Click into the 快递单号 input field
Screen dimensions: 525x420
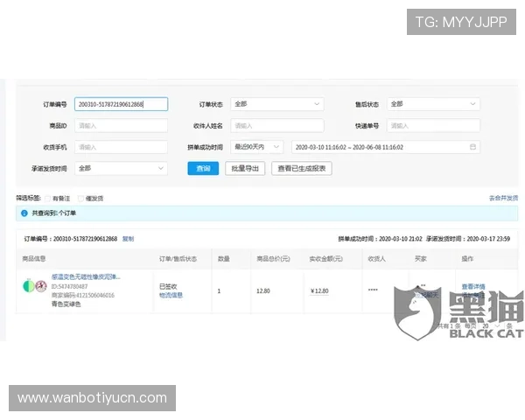434,126
